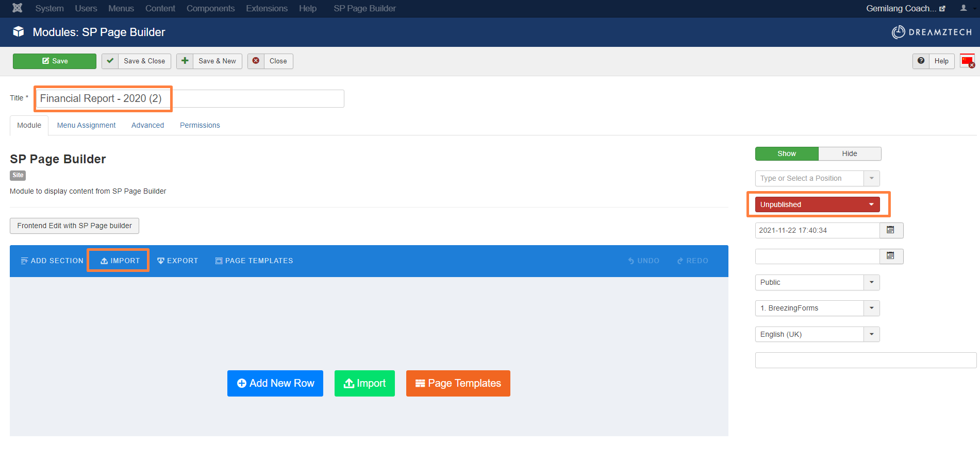Open the Position select dropdown
This screenshot has height=464, width=980.
(817, 178)
